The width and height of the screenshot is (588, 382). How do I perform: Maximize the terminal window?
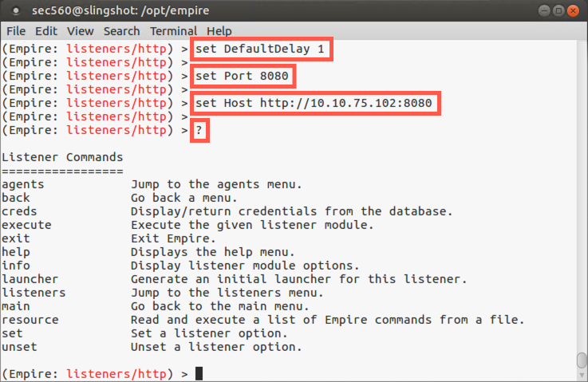(558, 10)
